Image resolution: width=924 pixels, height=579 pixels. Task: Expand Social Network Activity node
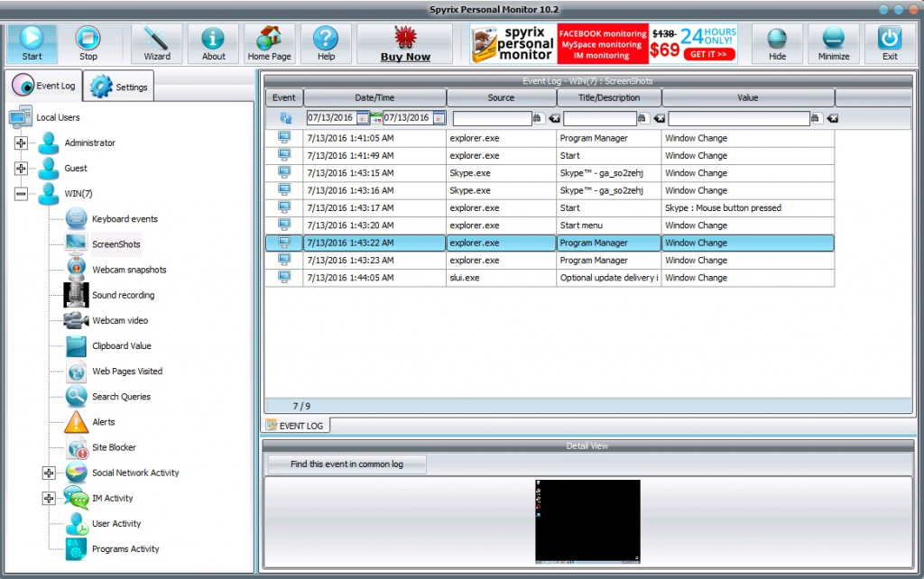(49, 473)
